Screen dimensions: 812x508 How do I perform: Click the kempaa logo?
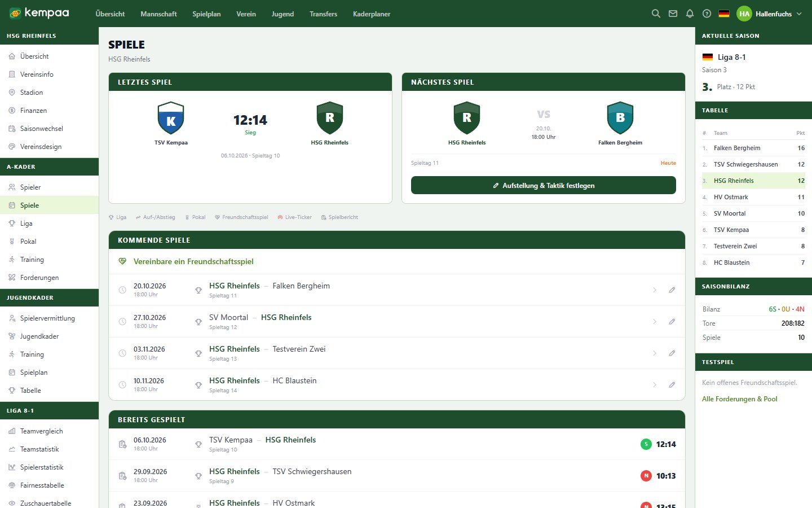[x=39, y=13]
